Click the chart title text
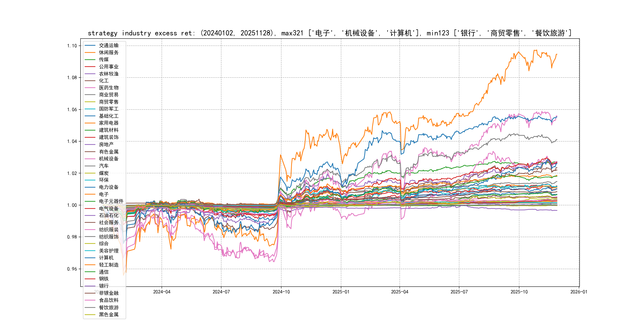 point(330,33)
